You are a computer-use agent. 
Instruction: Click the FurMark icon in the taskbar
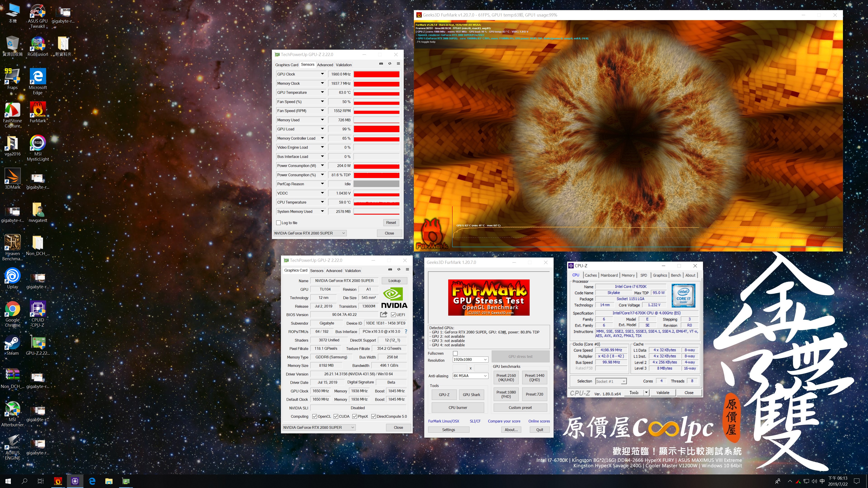(x=58, y=481)
